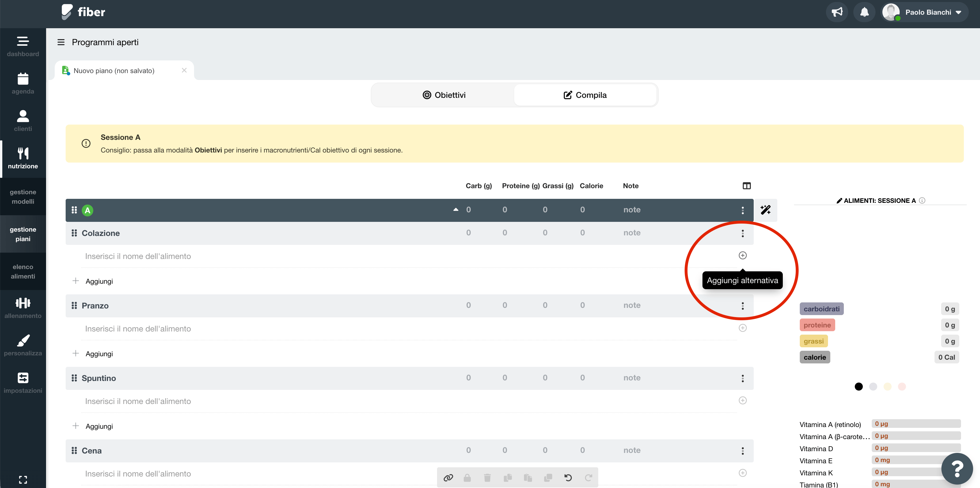The width and height of the screenshot is (980, 488).
Task: Open the notifications bell
Action: pos(864,12)
